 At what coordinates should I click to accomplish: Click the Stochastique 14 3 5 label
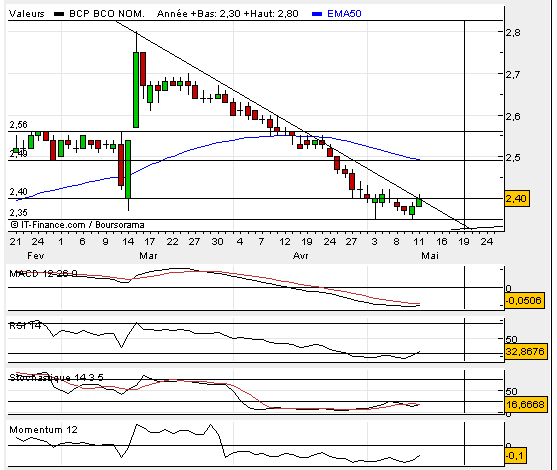click(x=56, y=377)
